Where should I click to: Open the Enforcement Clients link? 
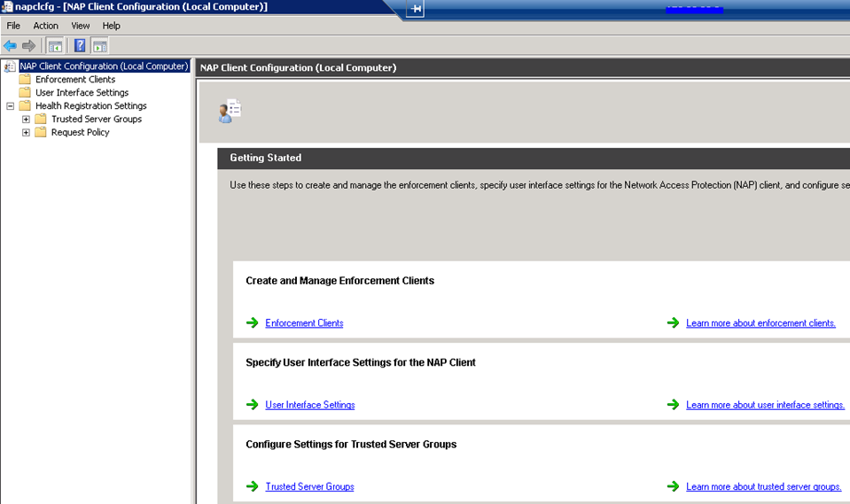304,323
